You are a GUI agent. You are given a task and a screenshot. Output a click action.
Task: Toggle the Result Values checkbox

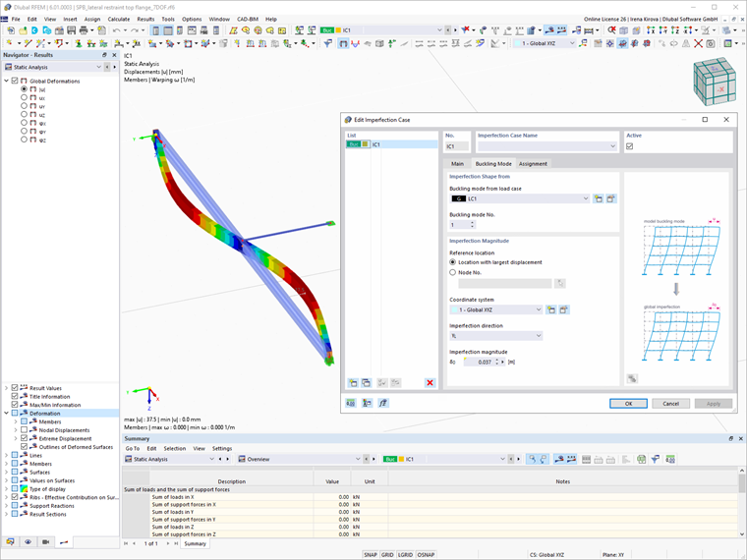[15, 388]
